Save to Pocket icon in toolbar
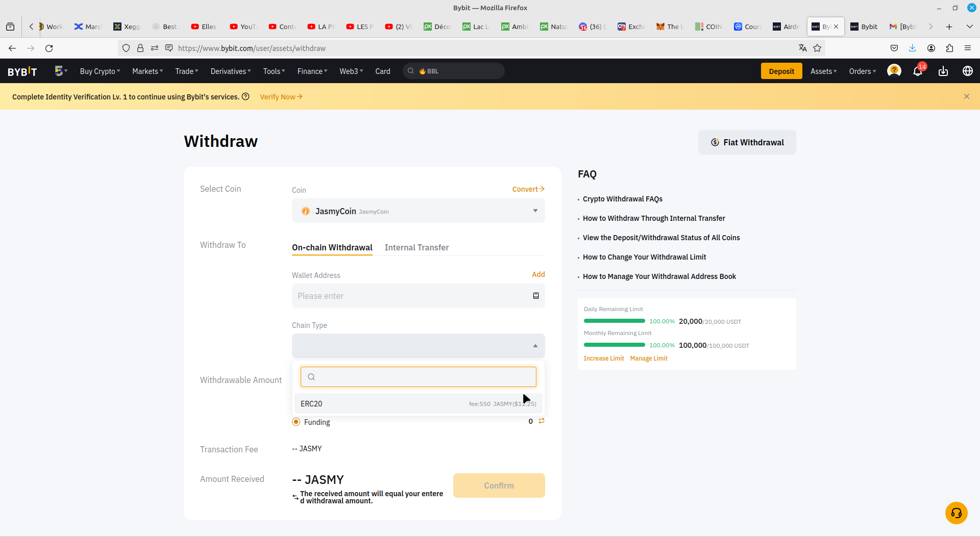The width and height of the screenshot is (980, 537). click(894, 48)
